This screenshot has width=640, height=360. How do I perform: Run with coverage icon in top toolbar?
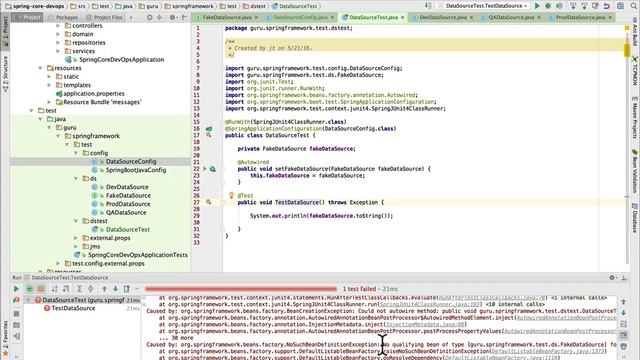pyautogui.click(x=559, y=6)
